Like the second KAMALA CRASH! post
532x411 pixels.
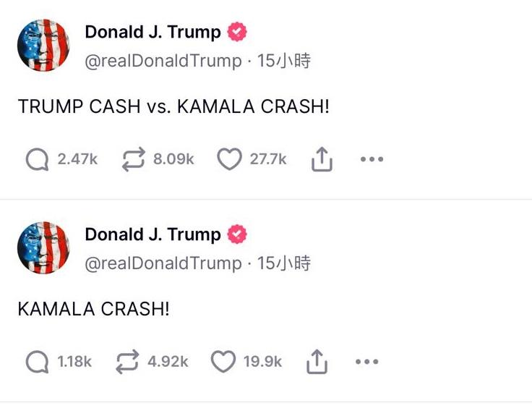tap(223, 362)
